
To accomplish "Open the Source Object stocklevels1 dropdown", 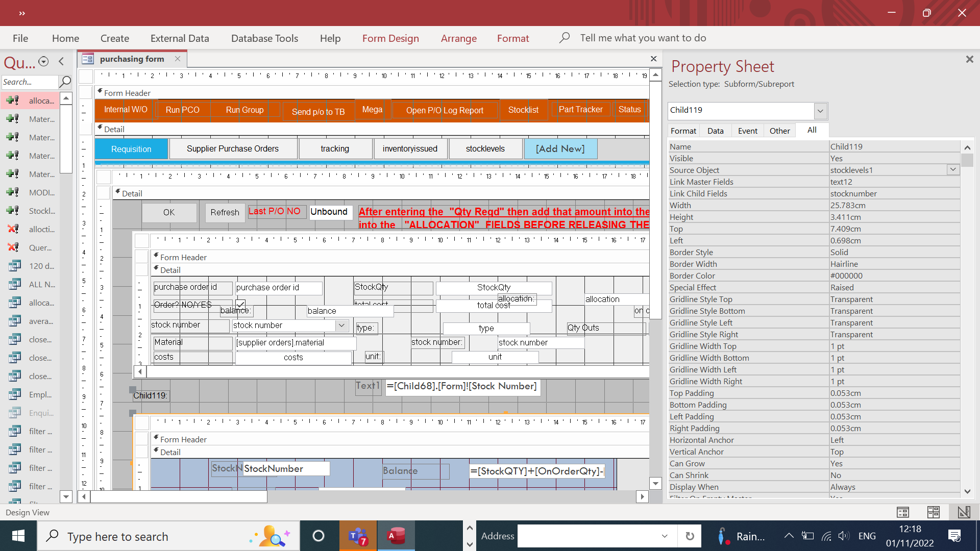I will click(x=952, y=169).
